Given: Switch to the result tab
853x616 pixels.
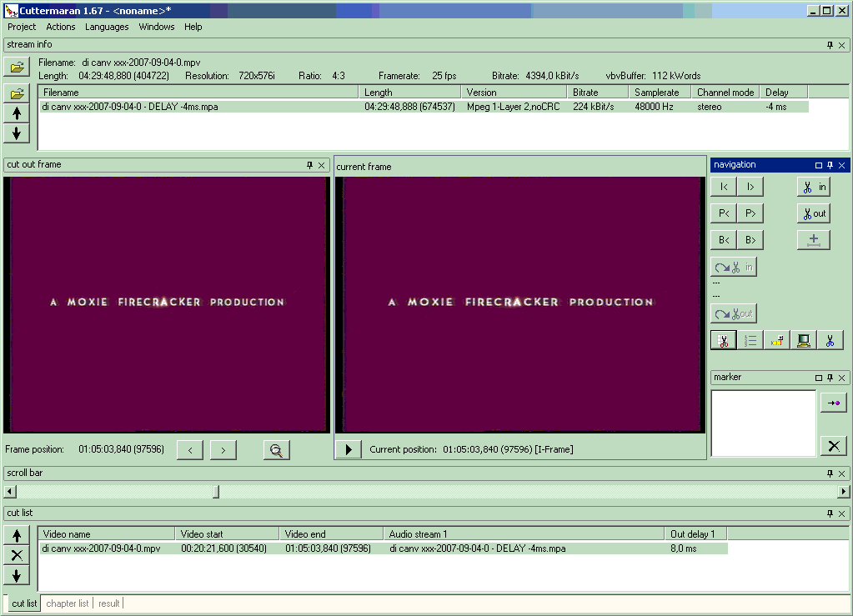Looking at the screenshot, I should pos(108,603).
